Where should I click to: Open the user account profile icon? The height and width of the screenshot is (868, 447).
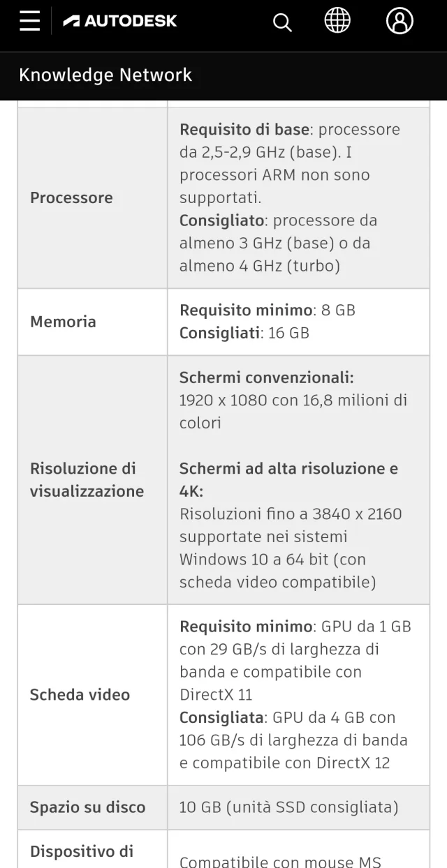400,21
